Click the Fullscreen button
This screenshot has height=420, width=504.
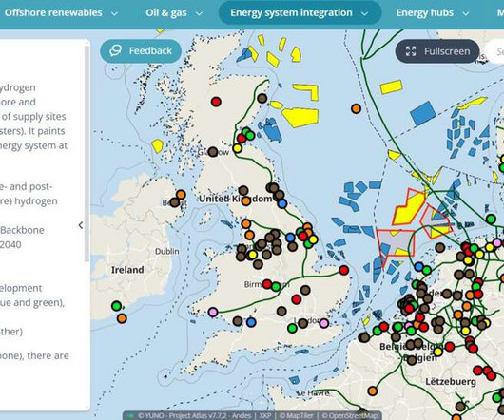coord(437,51)
